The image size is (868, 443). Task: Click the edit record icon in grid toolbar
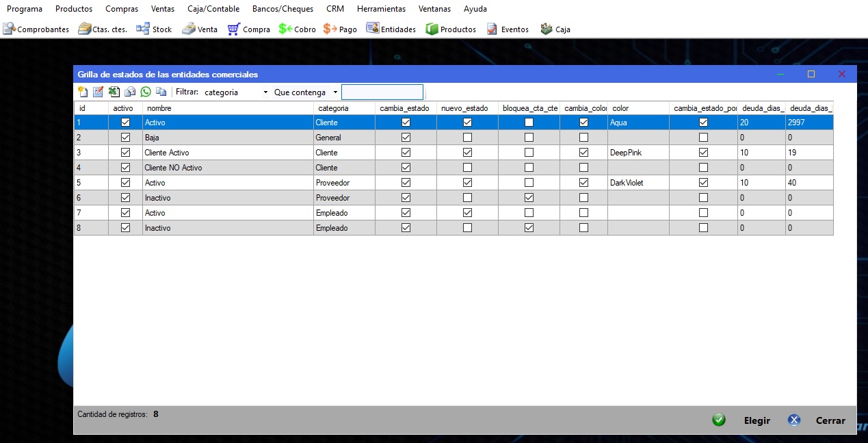pos(98,92)
